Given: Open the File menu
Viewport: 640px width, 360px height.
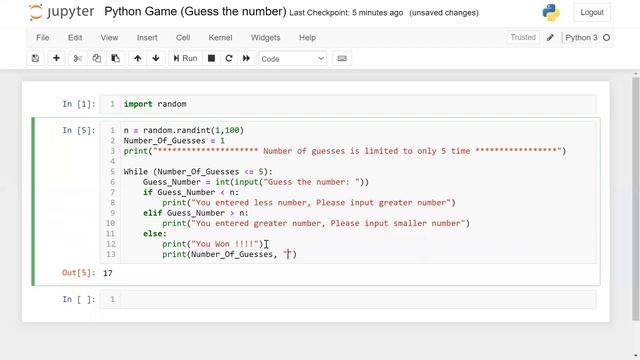Looking at the screenshot, I should tap(42, 38).
